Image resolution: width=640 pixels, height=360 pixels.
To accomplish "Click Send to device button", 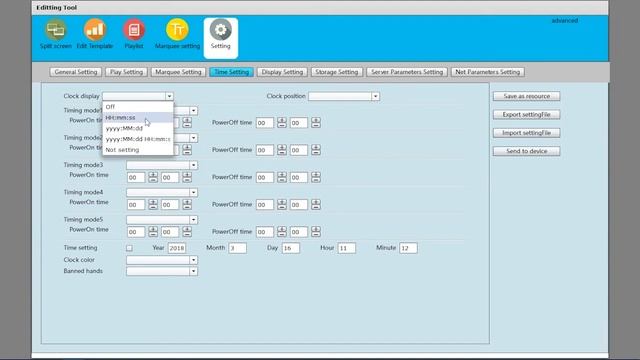I will coord(527,151).
